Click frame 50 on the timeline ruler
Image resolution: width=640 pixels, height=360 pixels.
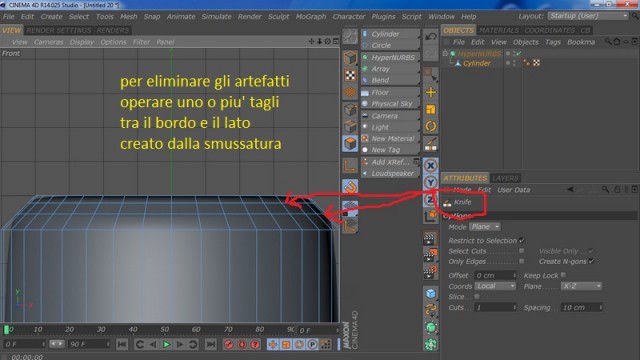[x=164, y=329]
